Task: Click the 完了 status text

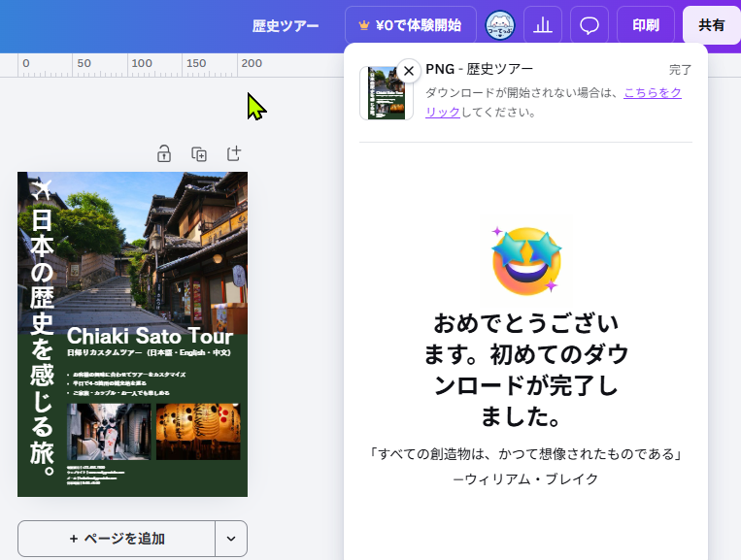Action: pyautogui.click(x=681, y=70)
